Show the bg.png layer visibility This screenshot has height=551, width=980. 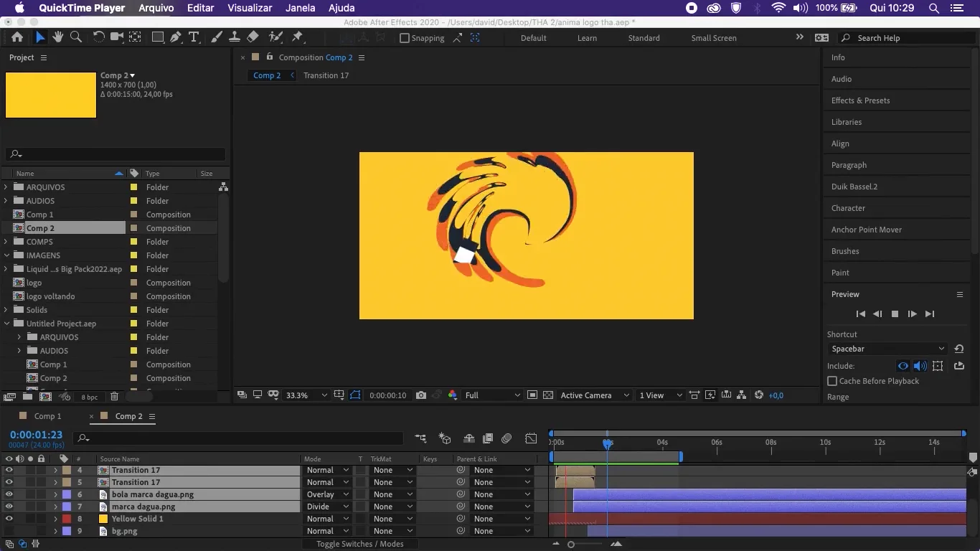tap(9, 531)
